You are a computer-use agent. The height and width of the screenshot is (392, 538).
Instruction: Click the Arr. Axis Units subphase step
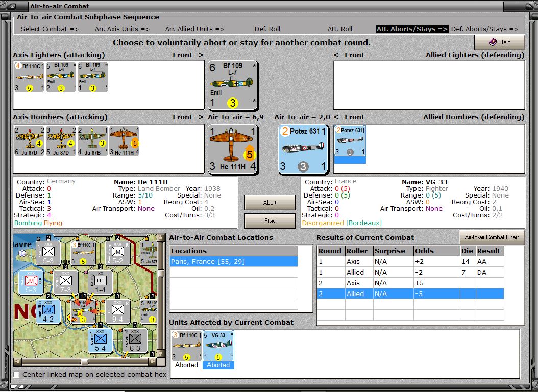[x=122, y=29]
